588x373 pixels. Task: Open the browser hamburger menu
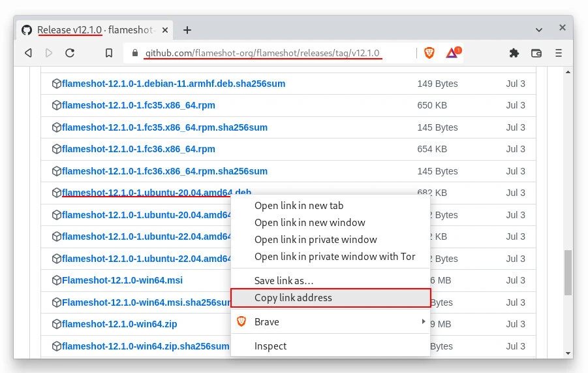coord(558,53)
